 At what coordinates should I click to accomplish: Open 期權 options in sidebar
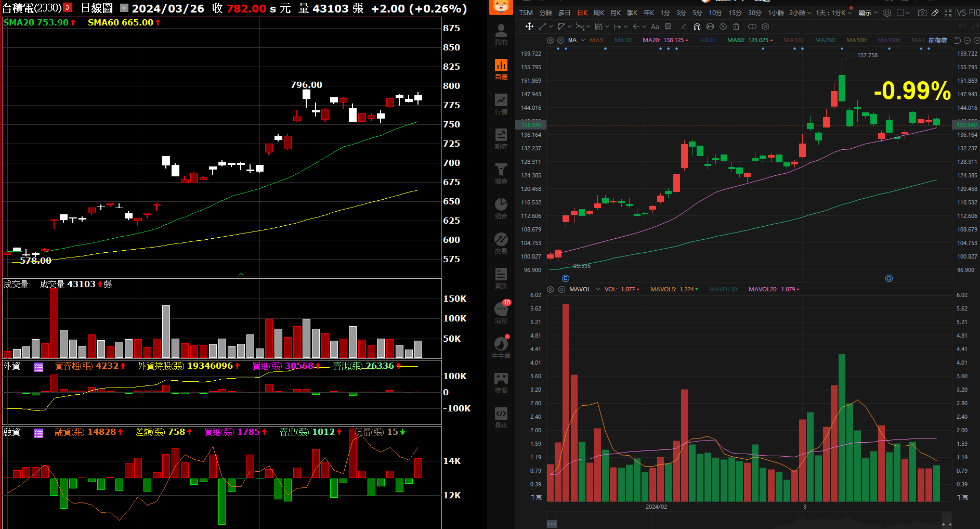coord(501,139)
